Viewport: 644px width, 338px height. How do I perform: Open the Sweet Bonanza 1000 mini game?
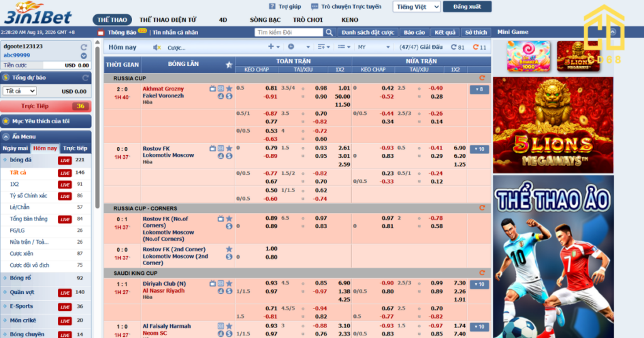pos(528,56)
